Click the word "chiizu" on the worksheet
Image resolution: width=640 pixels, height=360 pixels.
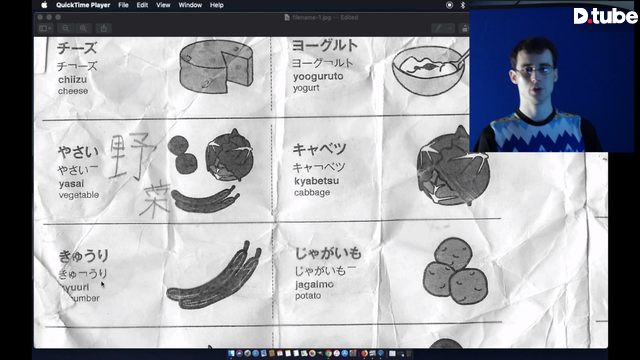point(72,80)
